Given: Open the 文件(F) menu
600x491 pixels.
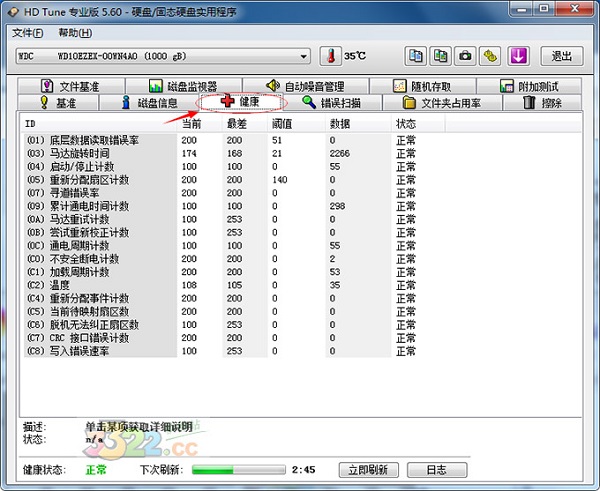Looking at the screenshot, I should [x=30, y=33].
